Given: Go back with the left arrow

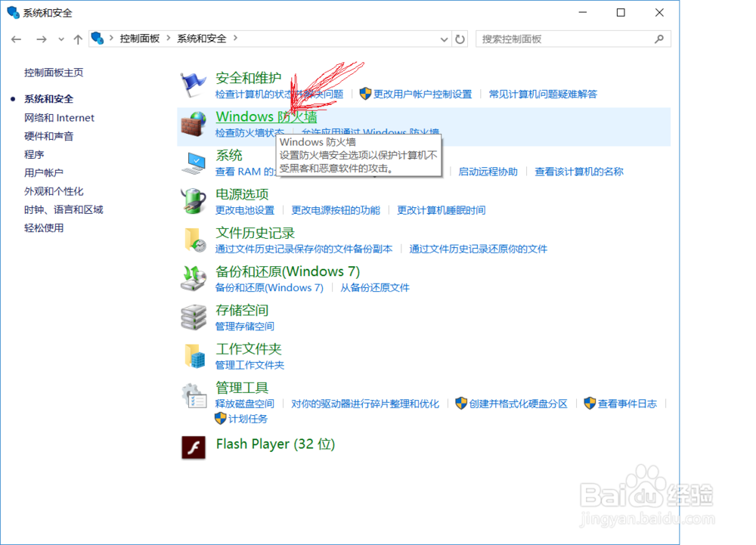Looking at the screenshot, I should (17, 39).
